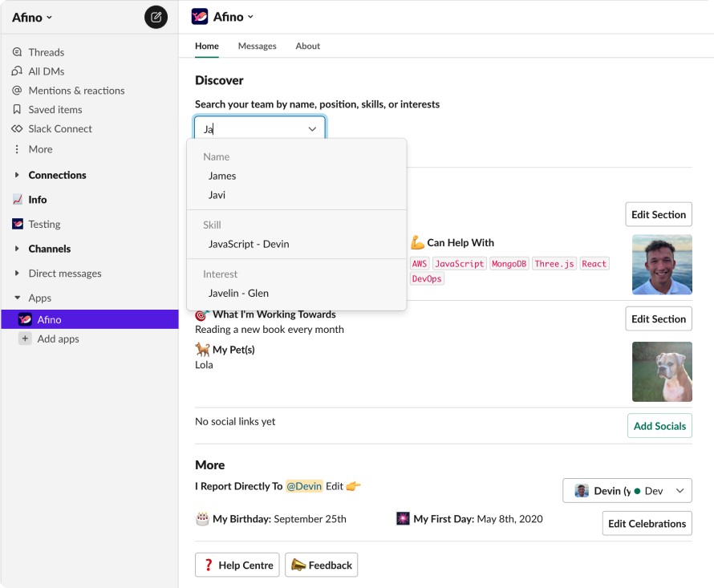Click the Add apps plus icon
This screenshot has width=714, height=588.
point(25,339)
